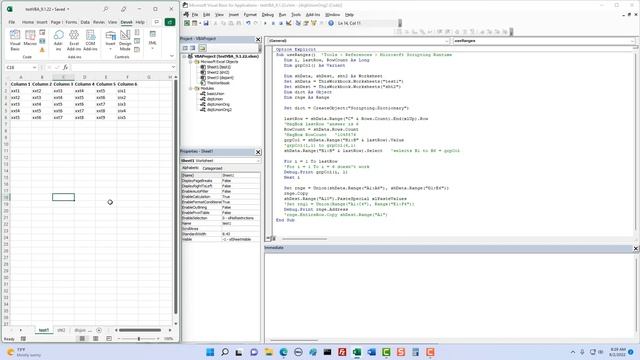Open VBA editor Window menu
This screenshot has width=640, height=360.
[333, 15]
